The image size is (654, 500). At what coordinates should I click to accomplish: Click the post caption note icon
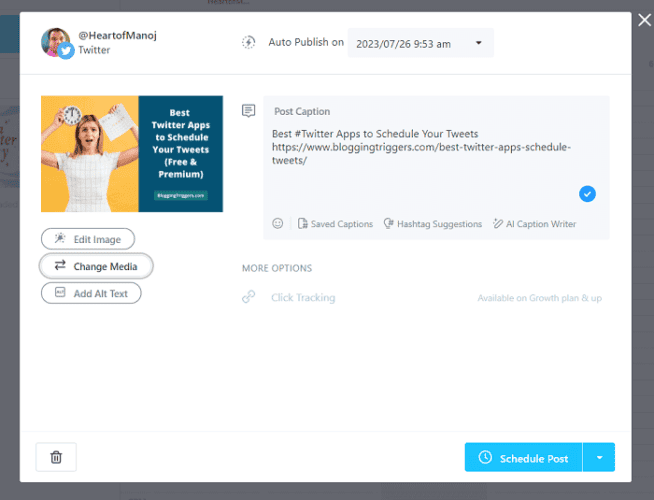(x=249, y=111)
